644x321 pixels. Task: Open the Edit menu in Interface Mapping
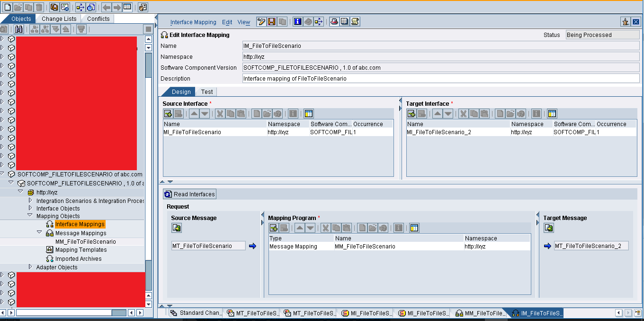227,22
